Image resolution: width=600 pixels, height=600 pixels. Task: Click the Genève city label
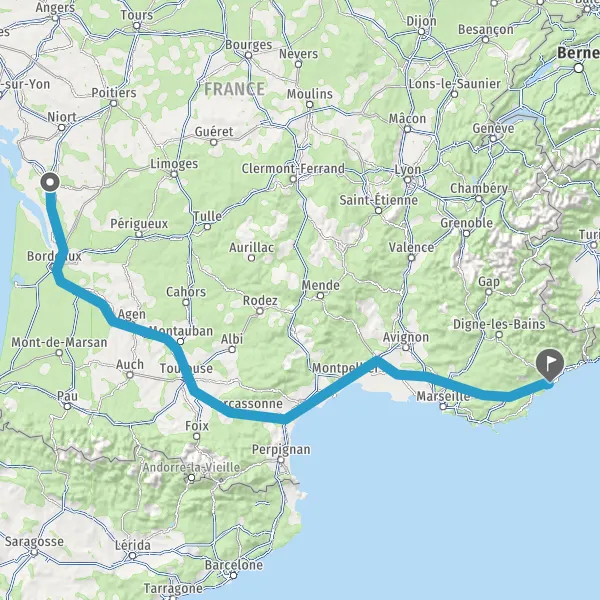(493, 128)
